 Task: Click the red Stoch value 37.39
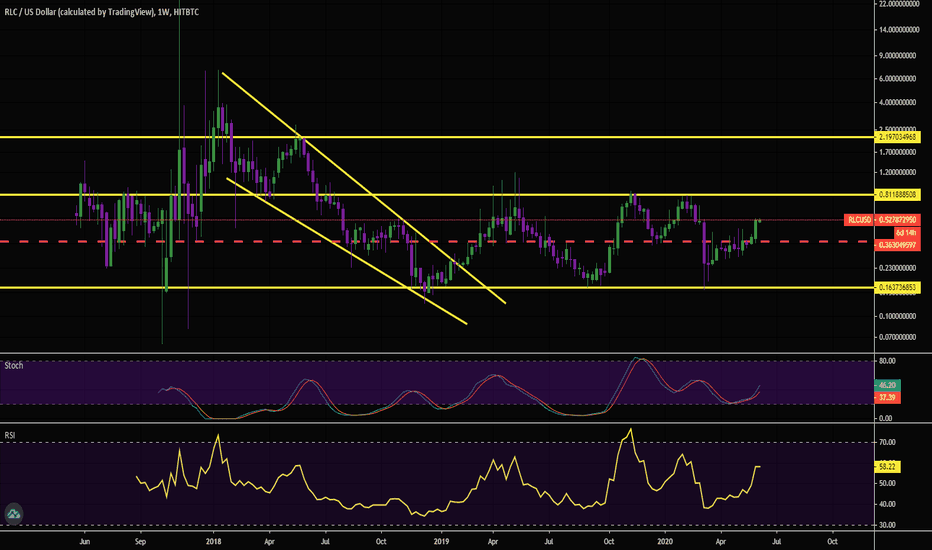coord(887,397)
